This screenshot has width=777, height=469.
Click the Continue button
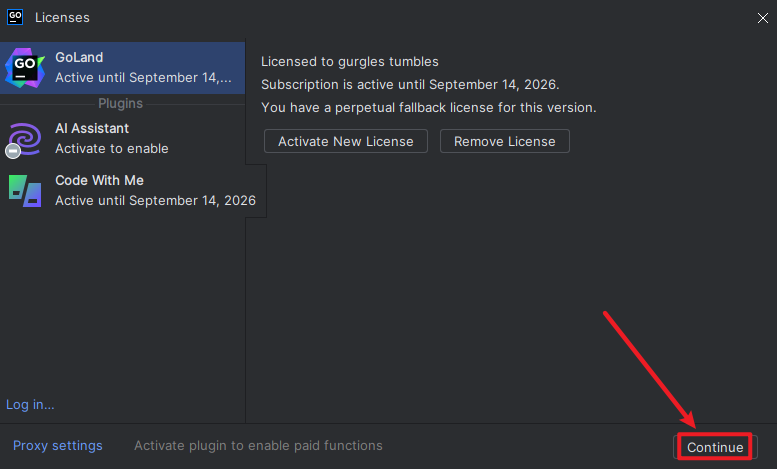coord(715,447)
